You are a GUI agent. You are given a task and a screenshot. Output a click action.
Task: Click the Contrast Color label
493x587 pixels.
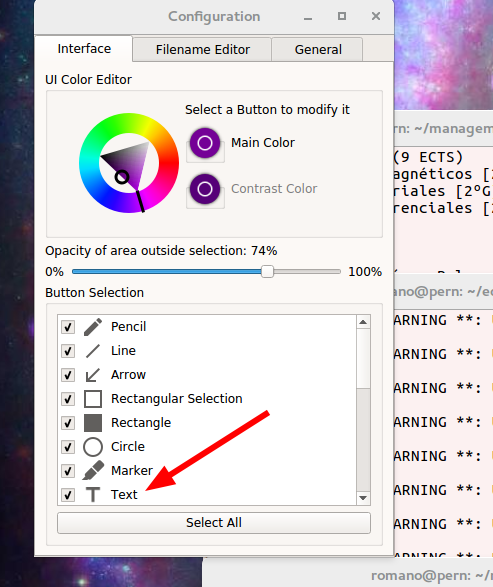pyautogui.click(x=274, y=189)
